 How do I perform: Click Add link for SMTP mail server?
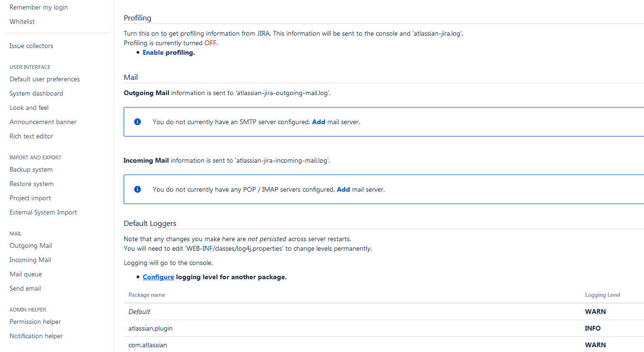click(x=318, y=122)
